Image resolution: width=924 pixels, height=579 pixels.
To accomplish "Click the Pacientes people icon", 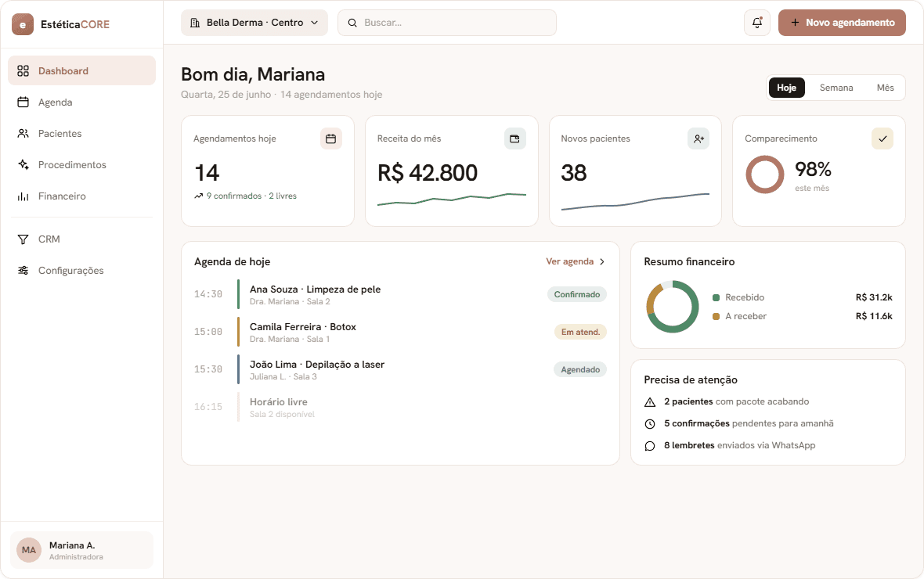I will [23, 133].
